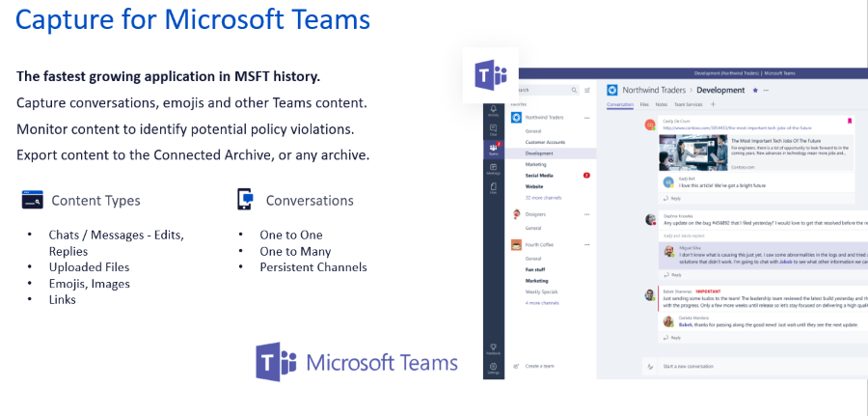Click the Fourth Coffee team avatar
The image size is (868, 416).
pyautogui.click(x=516, y=244)
